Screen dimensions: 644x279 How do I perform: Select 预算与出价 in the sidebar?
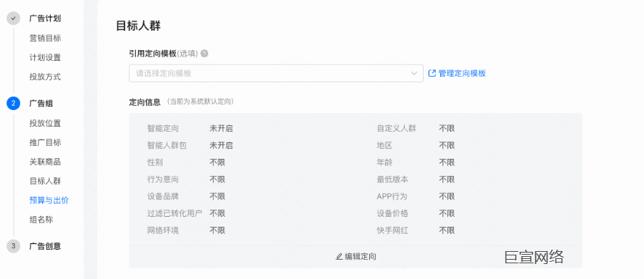pos(49,200)
